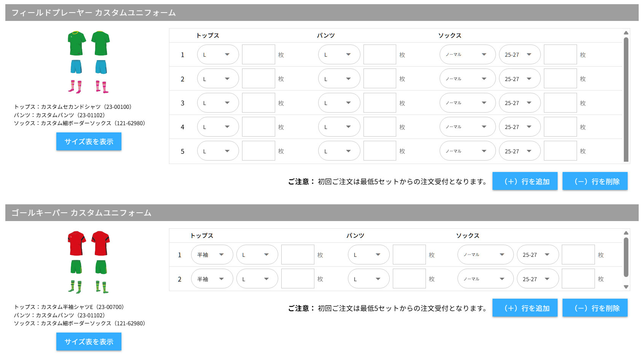Show size chart for goalkeeper uniform

[x=89, y=342]
